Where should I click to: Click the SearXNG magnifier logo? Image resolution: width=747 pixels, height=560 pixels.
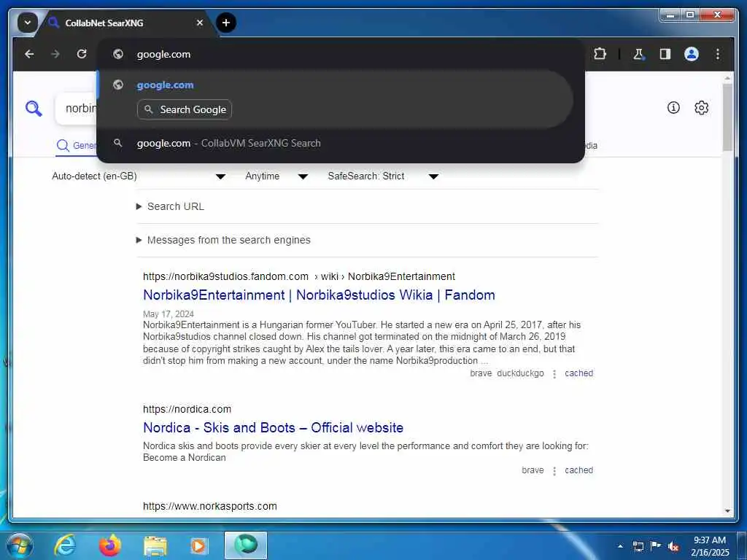[x=34, y=109]
